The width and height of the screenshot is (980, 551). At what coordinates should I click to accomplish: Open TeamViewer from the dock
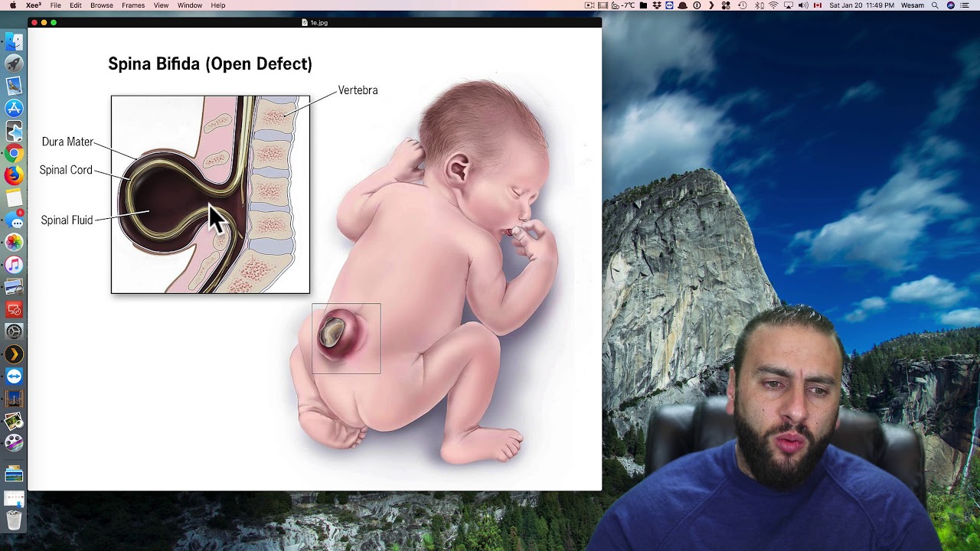click(x=14, y=377)
